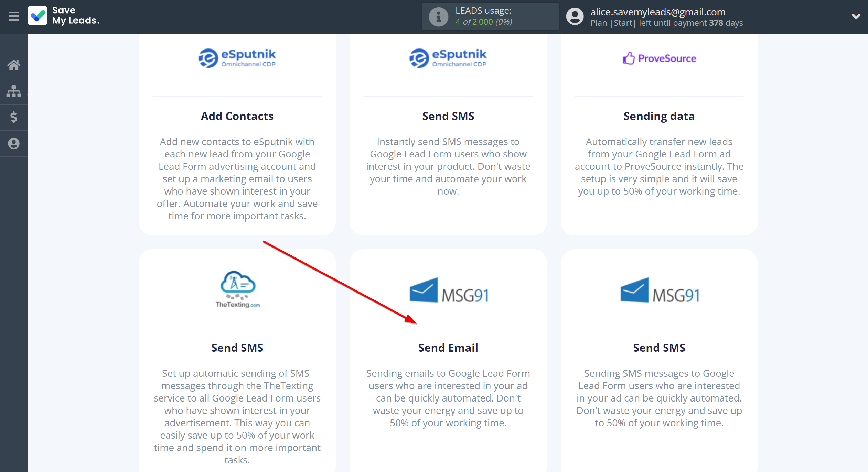Open TheTexting Send SMS title
This screenshot has width=868, height=472.
tap(237, 348)
